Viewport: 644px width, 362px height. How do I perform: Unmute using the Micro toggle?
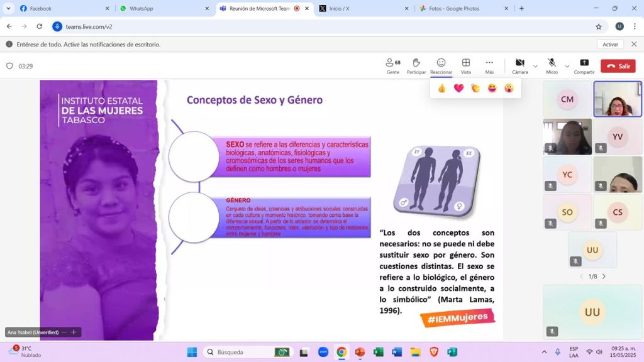552,65
